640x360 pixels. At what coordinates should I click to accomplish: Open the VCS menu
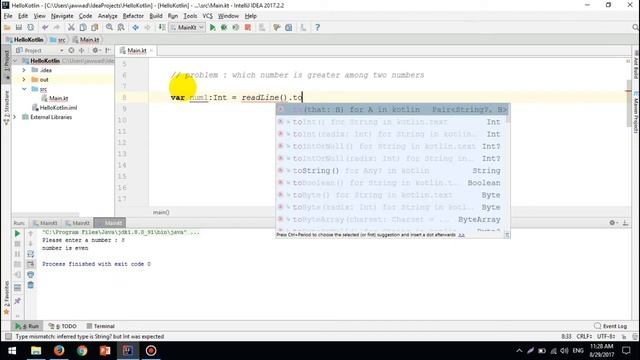click(207, 16)
